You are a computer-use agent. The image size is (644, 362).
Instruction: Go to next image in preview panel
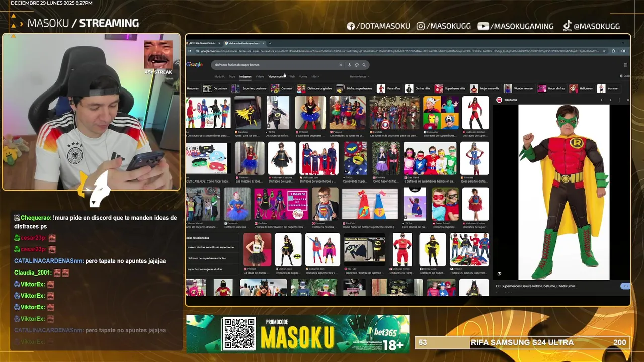pyautogui.click(x=610, y=100)
